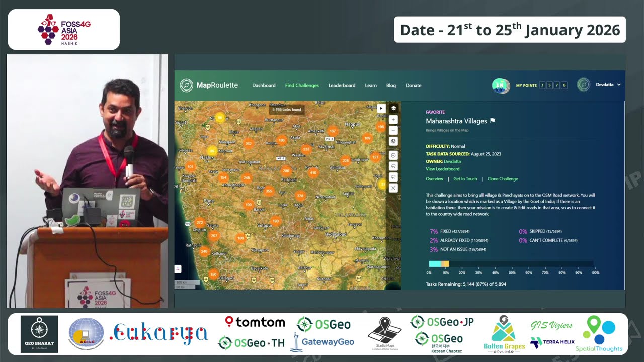Open View Leaderboard link
644x362 pixels.
coord(443,169)
